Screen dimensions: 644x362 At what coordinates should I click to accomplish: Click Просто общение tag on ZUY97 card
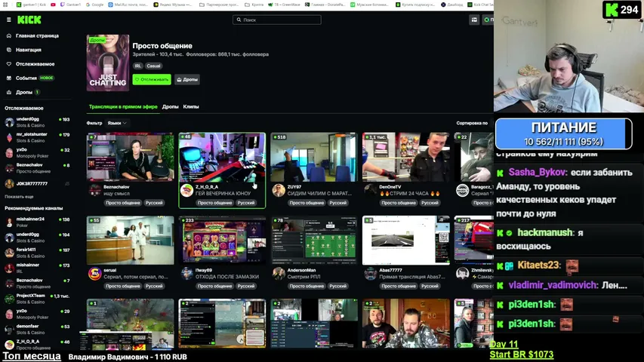tap(307, 203)
